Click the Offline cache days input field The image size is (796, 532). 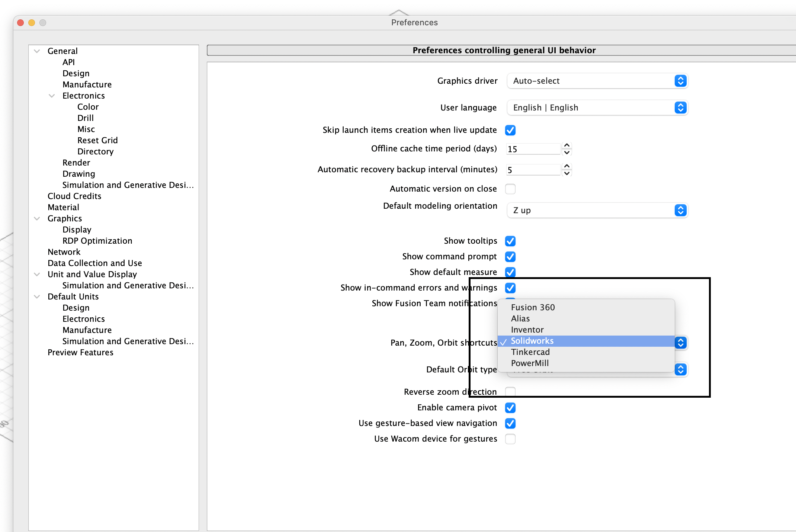pos(533,149)
